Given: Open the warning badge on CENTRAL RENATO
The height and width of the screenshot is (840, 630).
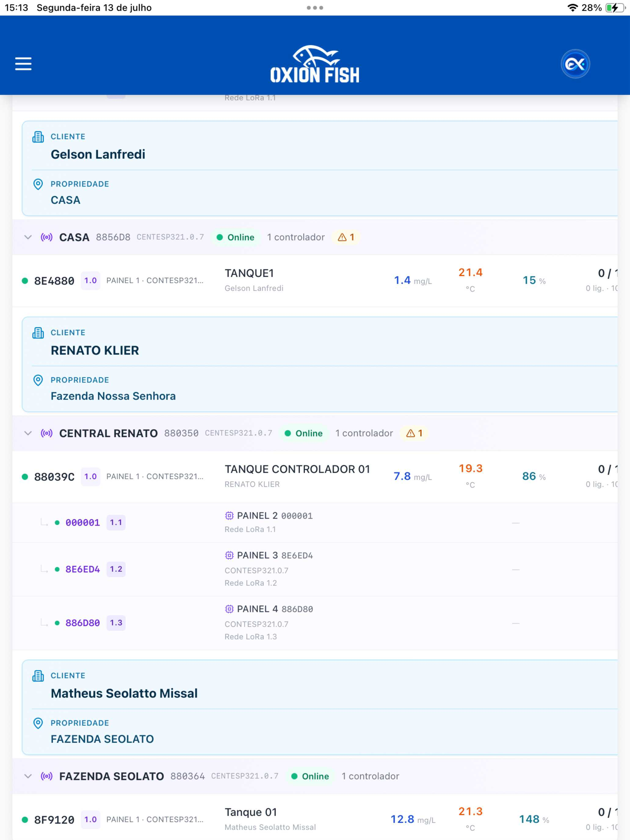Looking at the screenshot, I should (414, 433).
